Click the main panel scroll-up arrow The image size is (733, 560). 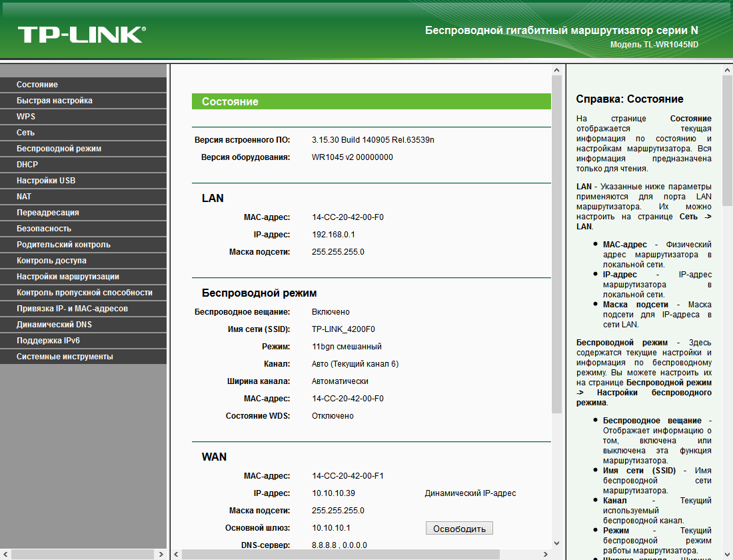pyautogui.click(x=556, y=70)
